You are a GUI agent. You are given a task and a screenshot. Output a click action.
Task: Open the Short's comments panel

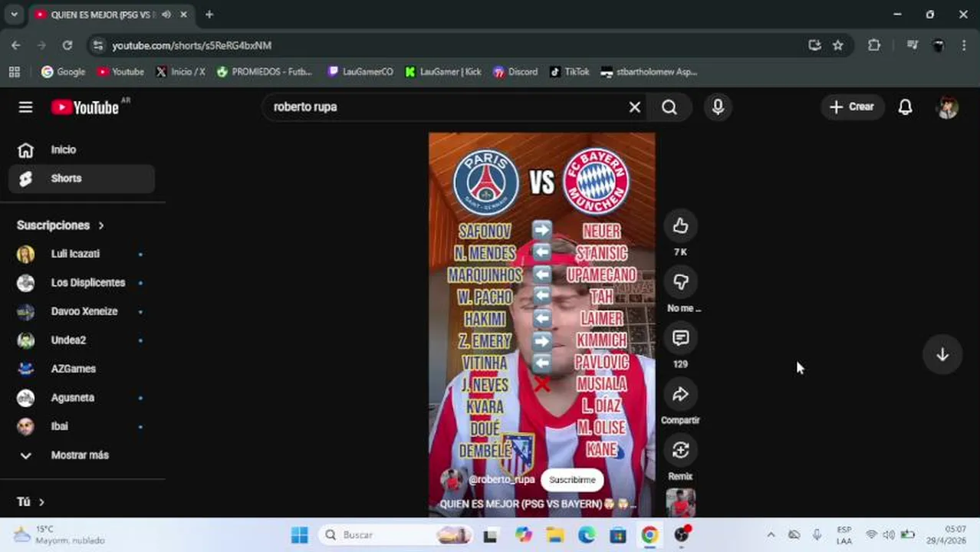[680, 337]
